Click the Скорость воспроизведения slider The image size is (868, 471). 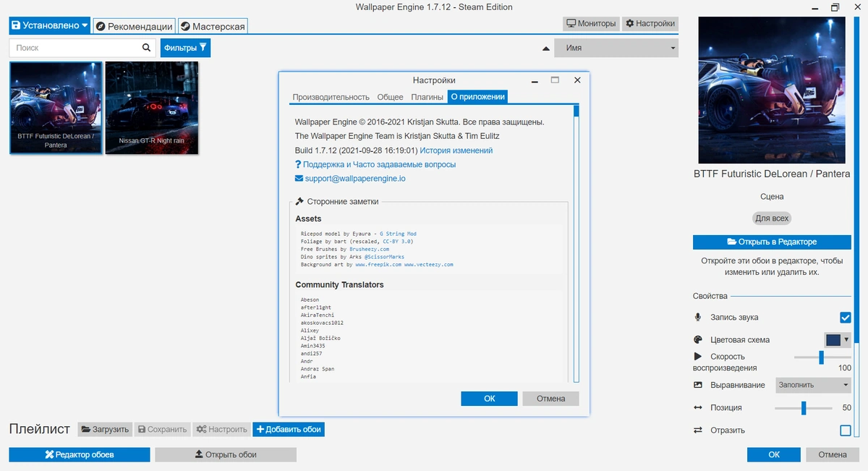tap(822, 357)
